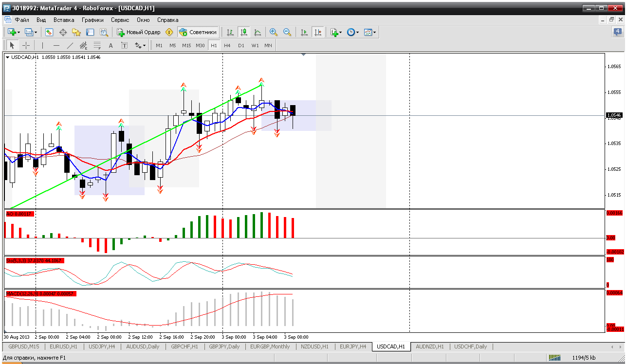The image size is (627, 364).
Task: Click the chart shift triangle marker
Action: click(304, 55)
